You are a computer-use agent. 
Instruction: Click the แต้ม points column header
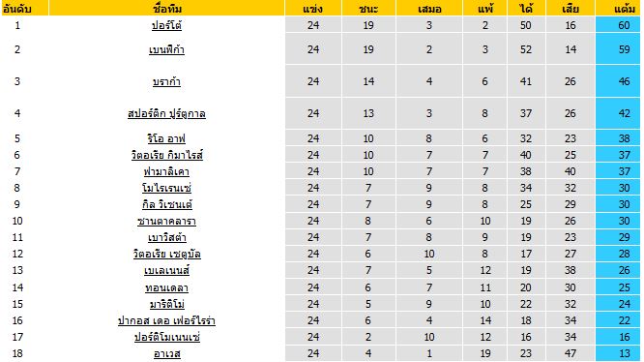(625, 8)
